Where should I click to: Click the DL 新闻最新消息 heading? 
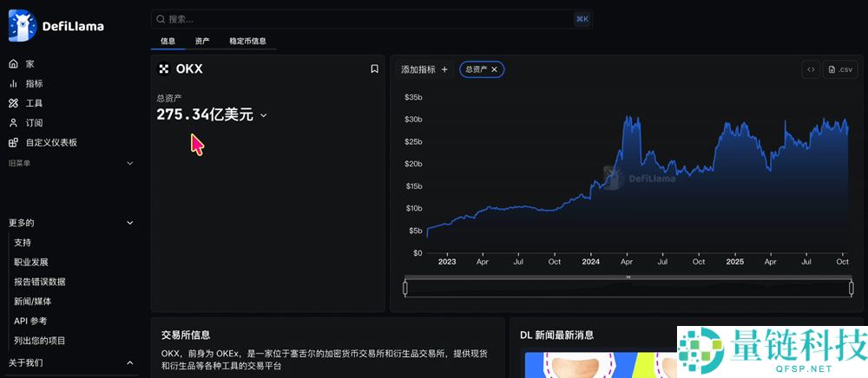point(557,335)
